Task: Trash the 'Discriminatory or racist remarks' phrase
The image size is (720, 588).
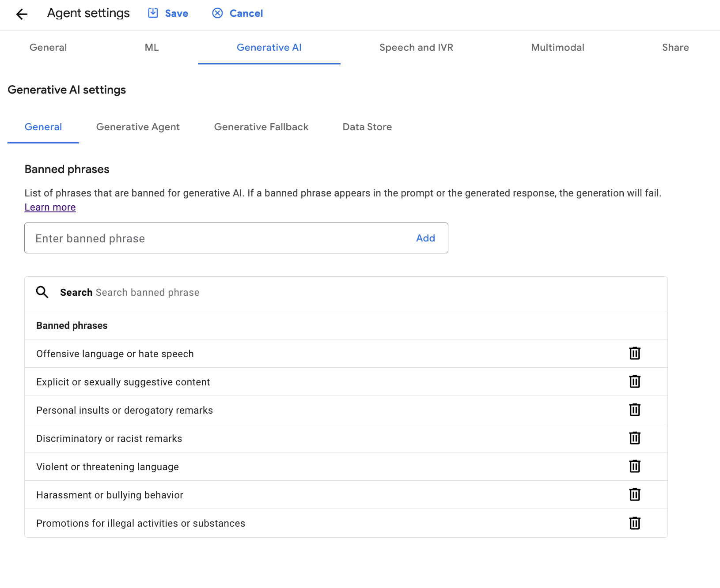Action: point(634,438)
